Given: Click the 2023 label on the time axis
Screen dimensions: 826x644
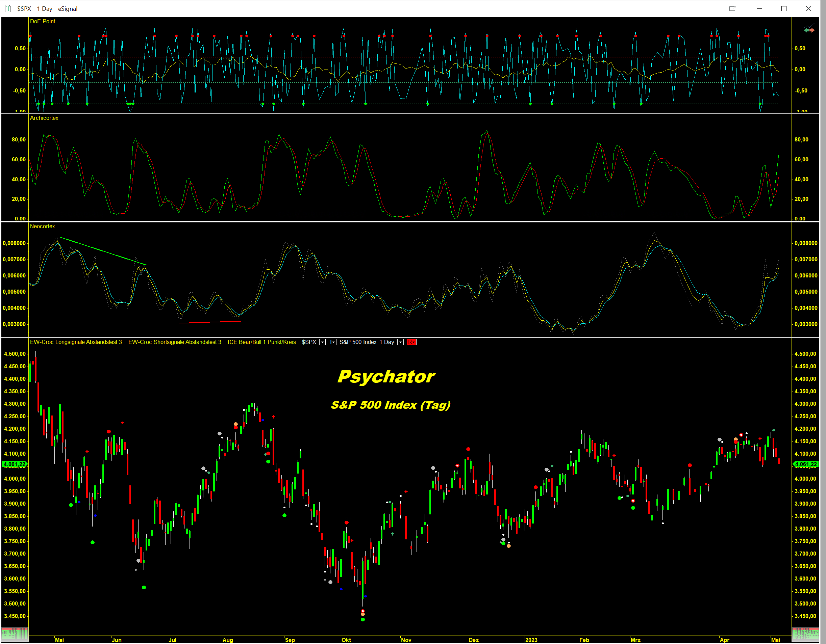Looking at the screenshot, I should (x=531, y=640).
